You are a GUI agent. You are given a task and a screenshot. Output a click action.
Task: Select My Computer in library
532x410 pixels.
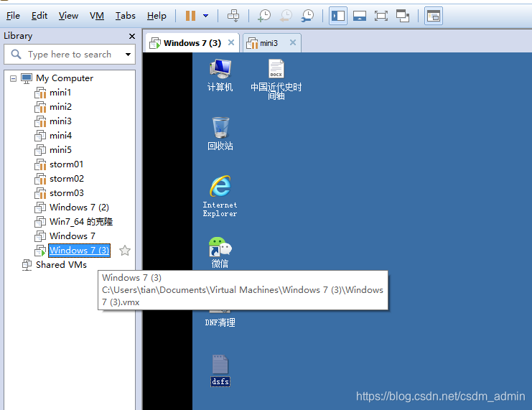[65, 78]
